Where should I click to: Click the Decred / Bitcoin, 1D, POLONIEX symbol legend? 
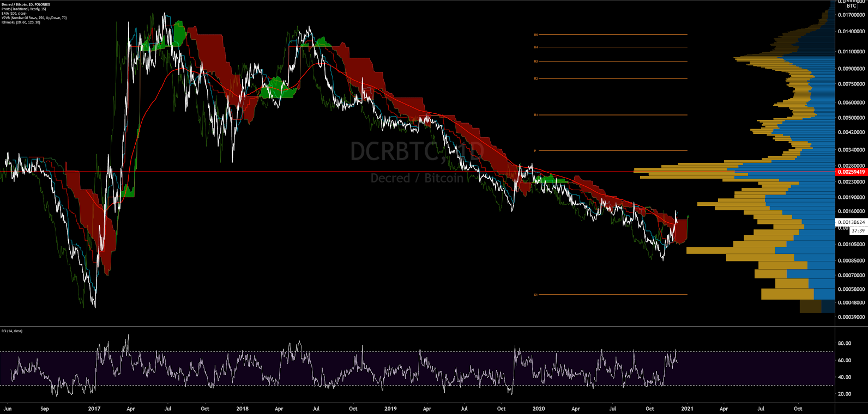(26, 4)
